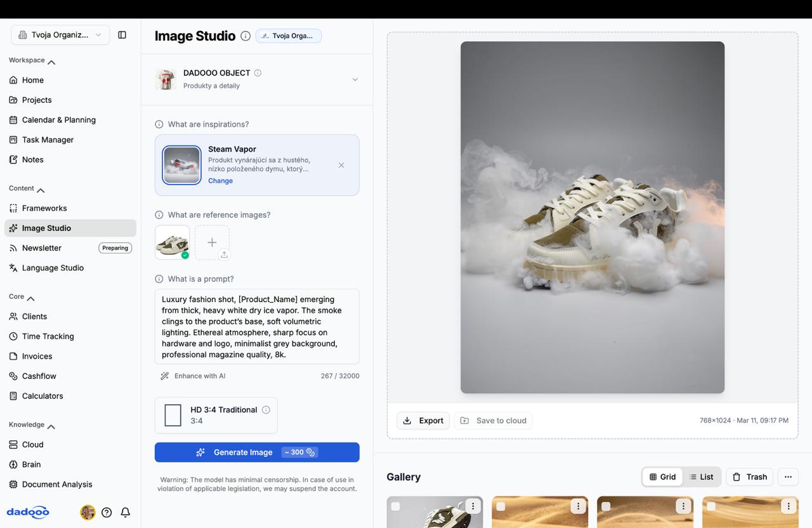Collapse the sidebar panel icon

point(122,35)
